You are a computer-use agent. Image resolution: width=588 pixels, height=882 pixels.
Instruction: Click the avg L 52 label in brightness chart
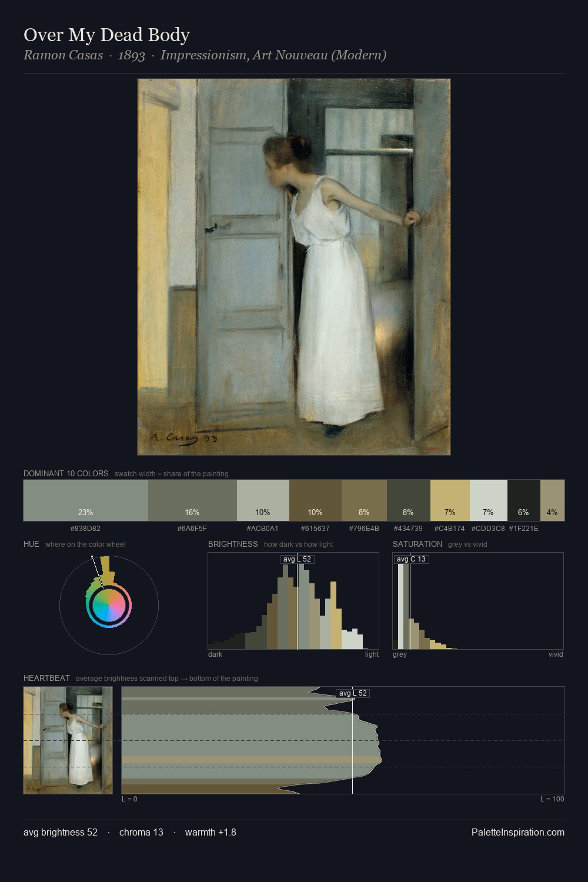coord(297,559)
